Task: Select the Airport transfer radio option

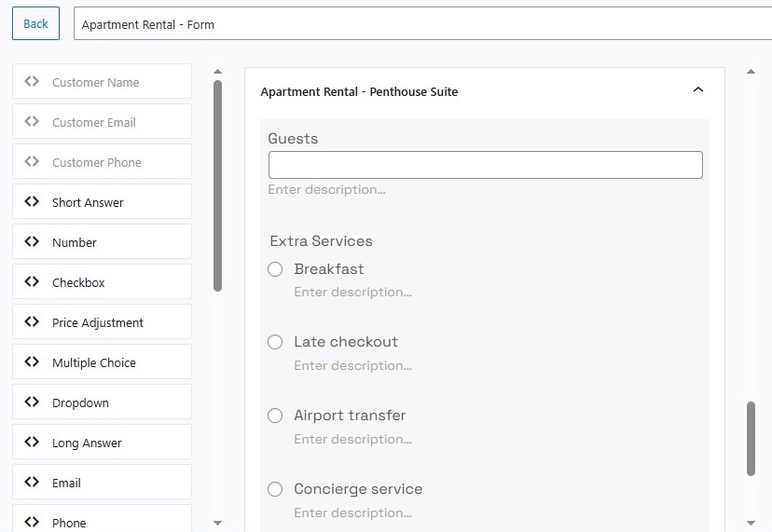Action: (275, 416)
